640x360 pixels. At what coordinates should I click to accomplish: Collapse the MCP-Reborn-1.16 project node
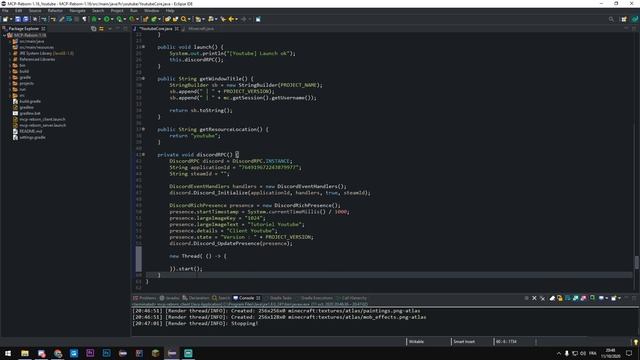pos(4,35)
